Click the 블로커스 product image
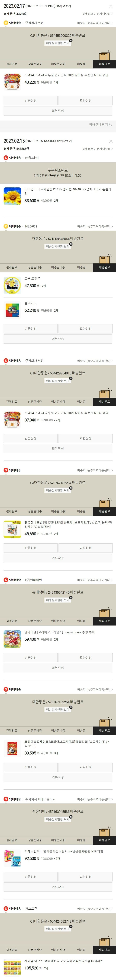The width and height of the screenshot is (116, 980). coord(12,310)
